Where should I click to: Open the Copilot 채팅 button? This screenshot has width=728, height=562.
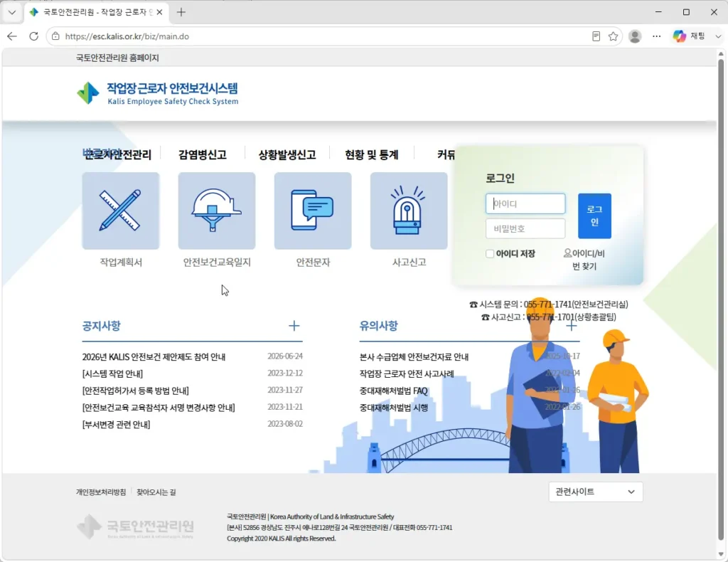(690, 36)
